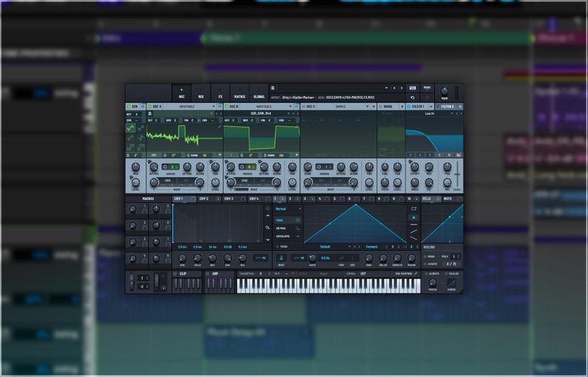588x377 pixels.
Task: Click the OSC MAPPING pencil icon
Action: point(416,274)
